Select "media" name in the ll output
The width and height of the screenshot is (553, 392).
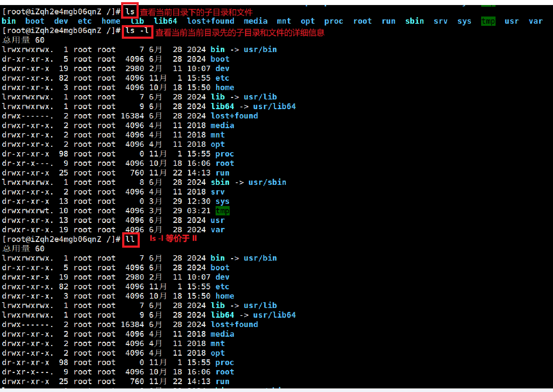pyautogui.click(x=222, y=334)
